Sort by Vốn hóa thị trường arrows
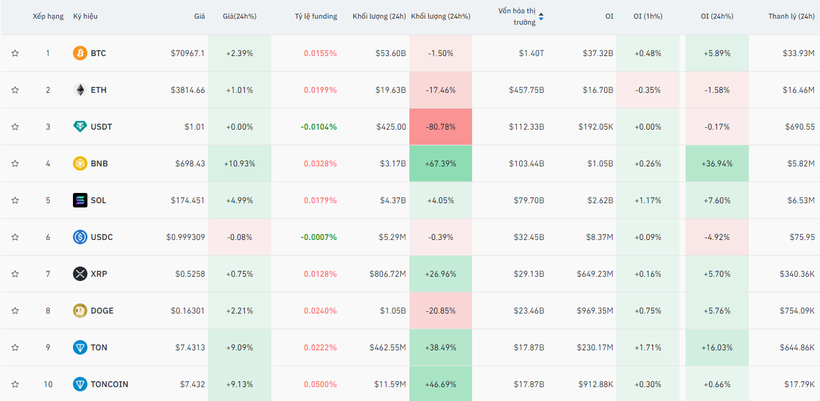The image size is (820, 401). 541,17
